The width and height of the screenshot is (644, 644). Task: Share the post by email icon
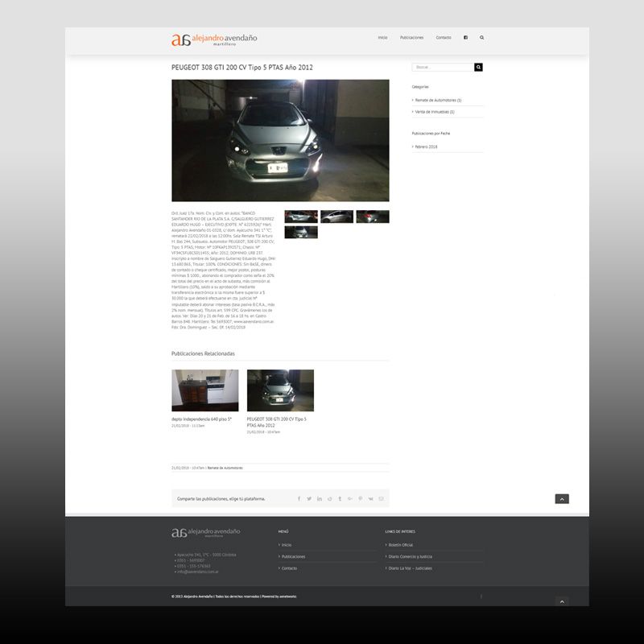(x=381, y=498)
